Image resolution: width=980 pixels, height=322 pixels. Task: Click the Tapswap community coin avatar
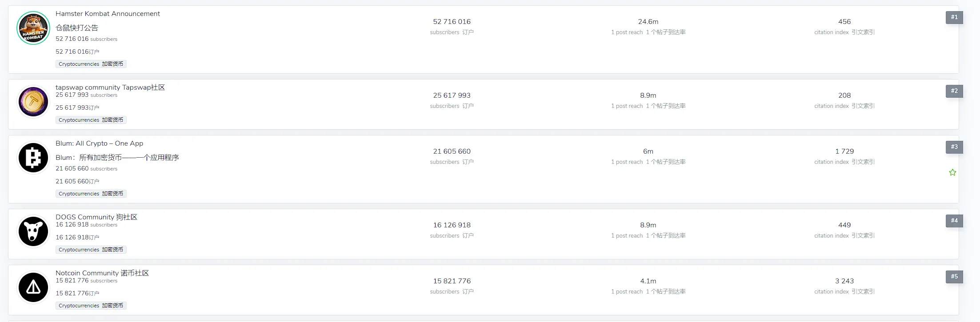click(33, 102)
